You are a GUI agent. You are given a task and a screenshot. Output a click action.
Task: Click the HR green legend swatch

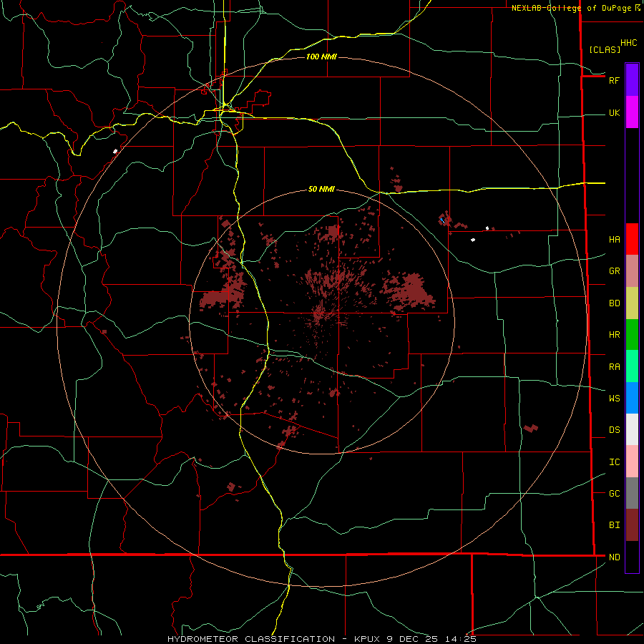point(632,335)
